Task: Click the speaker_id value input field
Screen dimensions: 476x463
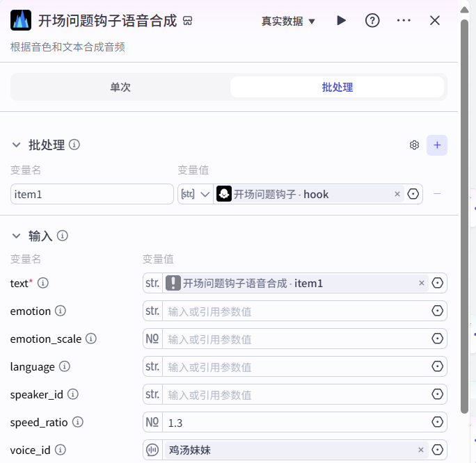Action: 296,395
